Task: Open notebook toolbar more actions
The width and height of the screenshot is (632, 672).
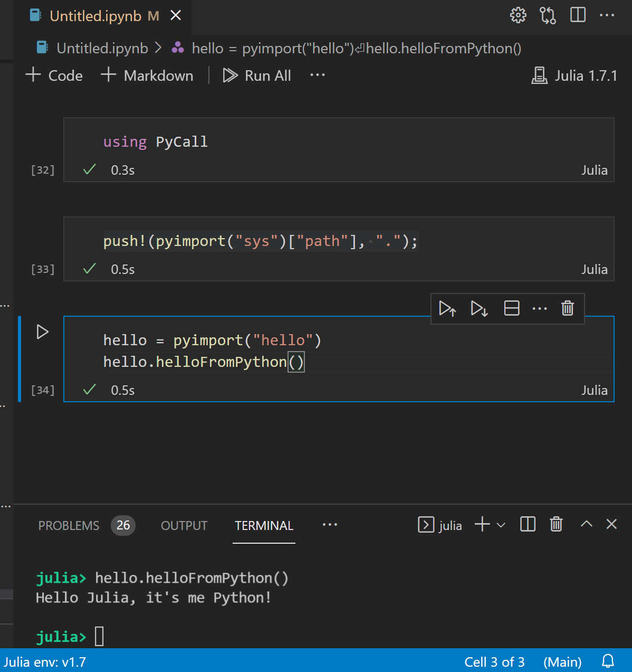Action: 318,75
